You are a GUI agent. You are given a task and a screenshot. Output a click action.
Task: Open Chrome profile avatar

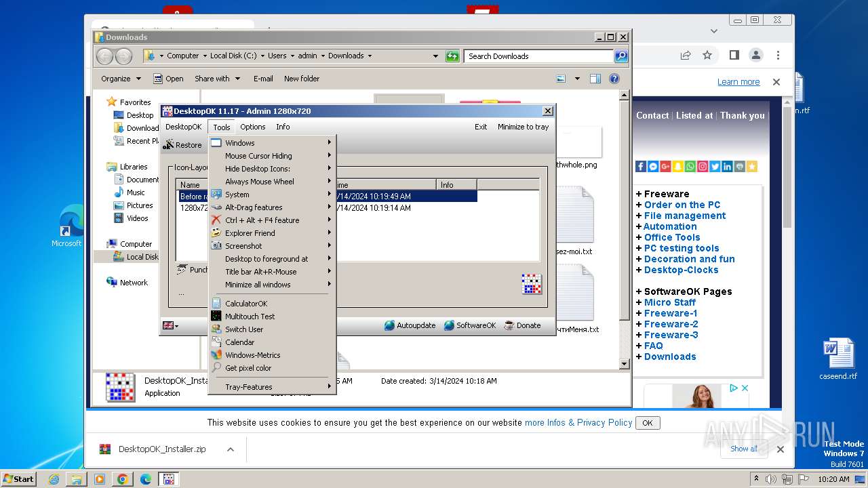coord(755,56)
